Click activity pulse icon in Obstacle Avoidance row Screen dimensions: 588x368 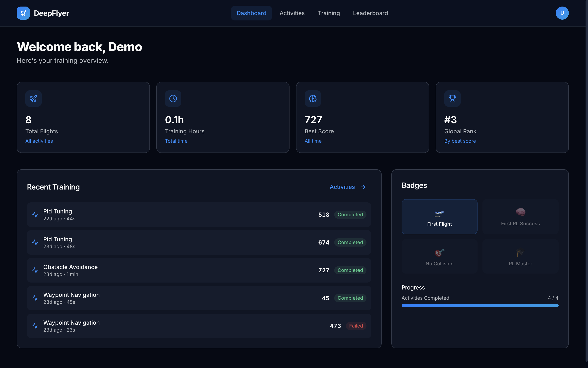click(35, 270)
